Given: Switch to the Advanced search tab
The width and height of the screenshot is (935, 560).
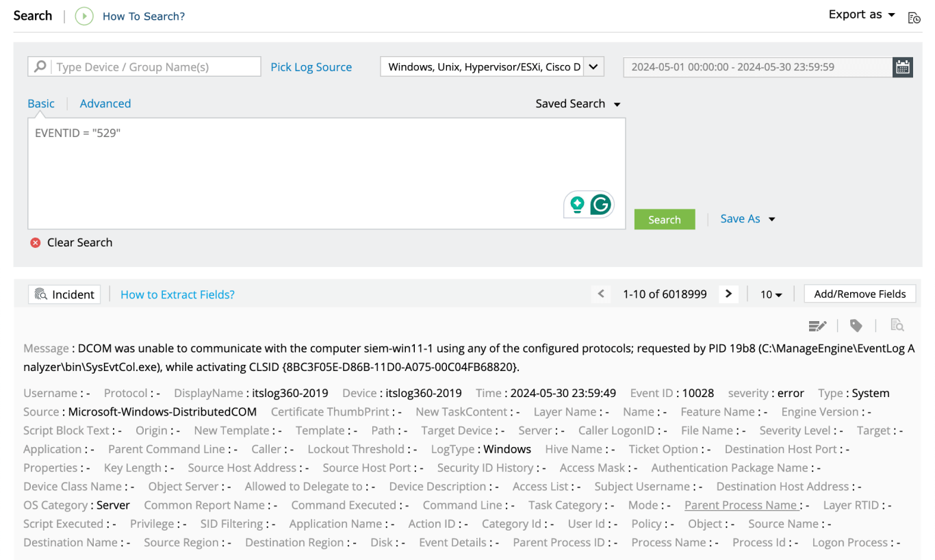Looking at the screenshot, I should point(105,103).
